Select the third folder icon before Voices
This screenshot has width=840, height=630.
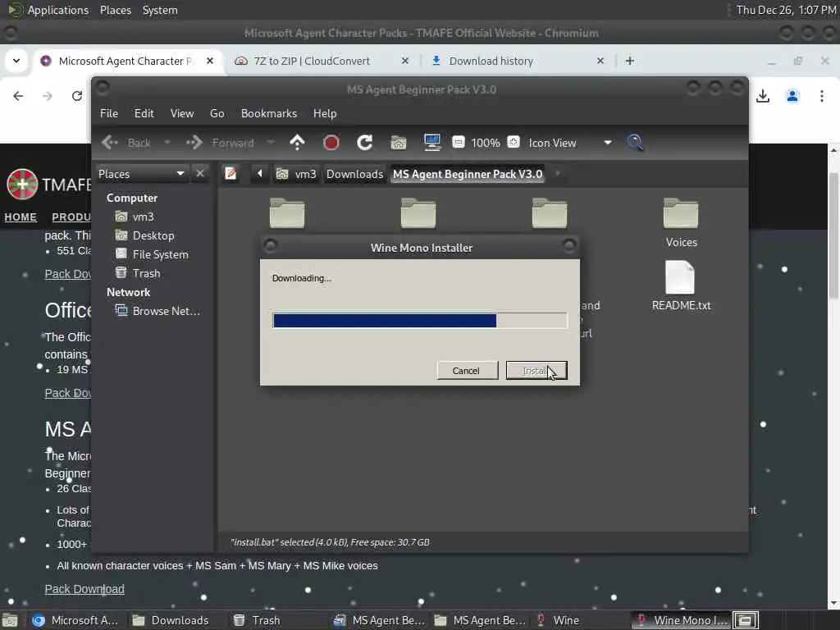[x=550, y=212]
